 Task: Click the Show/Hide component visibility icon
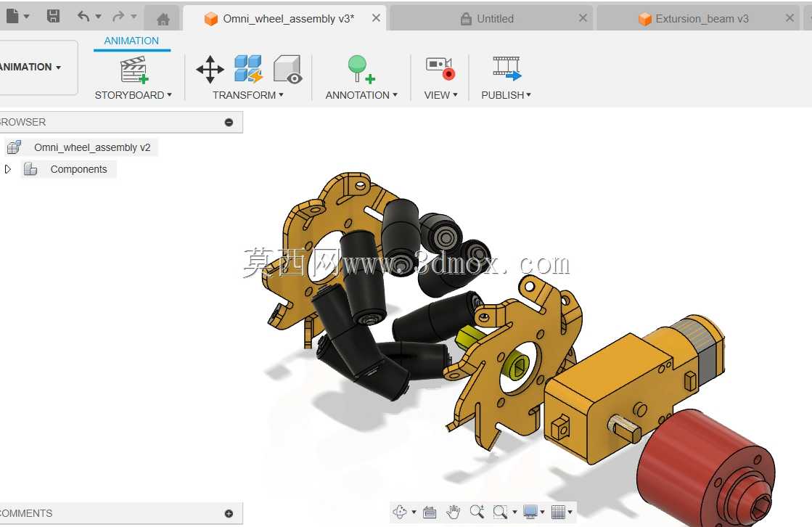pos(287,69)
